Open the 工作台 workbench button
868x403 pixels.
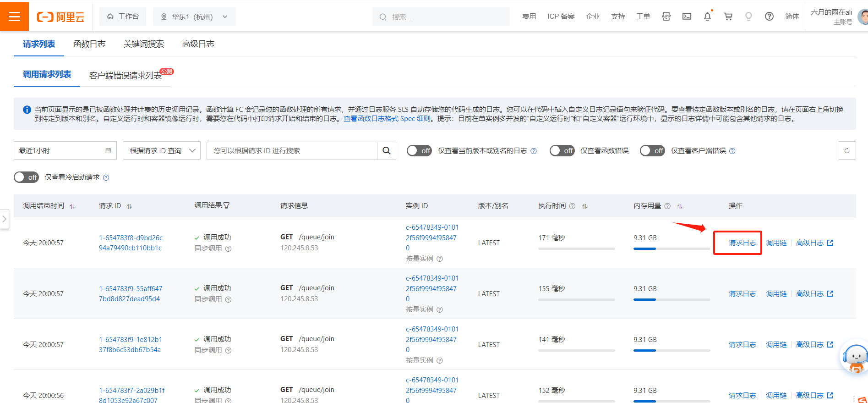(123, 17)
